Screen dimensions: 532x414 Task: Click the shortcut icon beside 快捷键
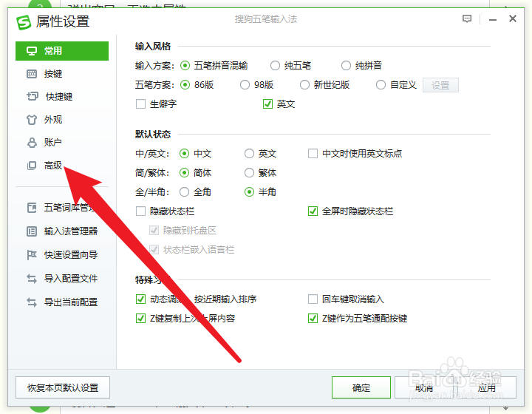coord(33,97)
